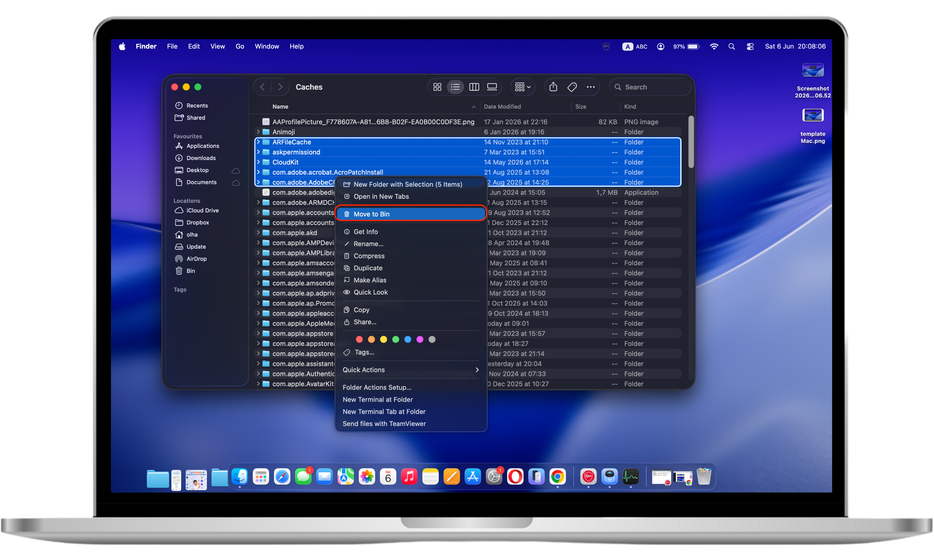This screenshot has height=560, width=934.
Task: Select the AAProfilePicture PNG file row
Action: click(x=468, y=122)
